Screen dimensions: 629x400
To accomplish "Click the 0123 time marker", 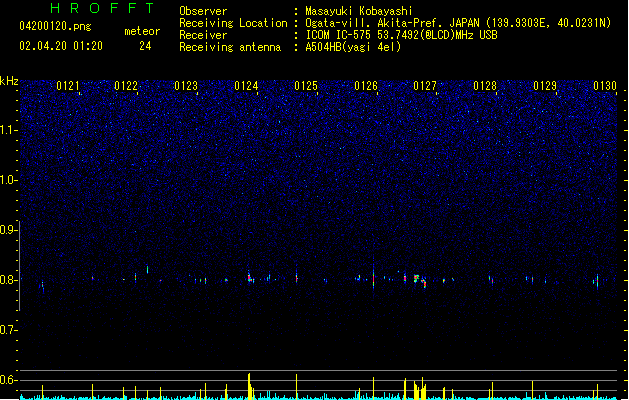I will click(x=186, y=86).
